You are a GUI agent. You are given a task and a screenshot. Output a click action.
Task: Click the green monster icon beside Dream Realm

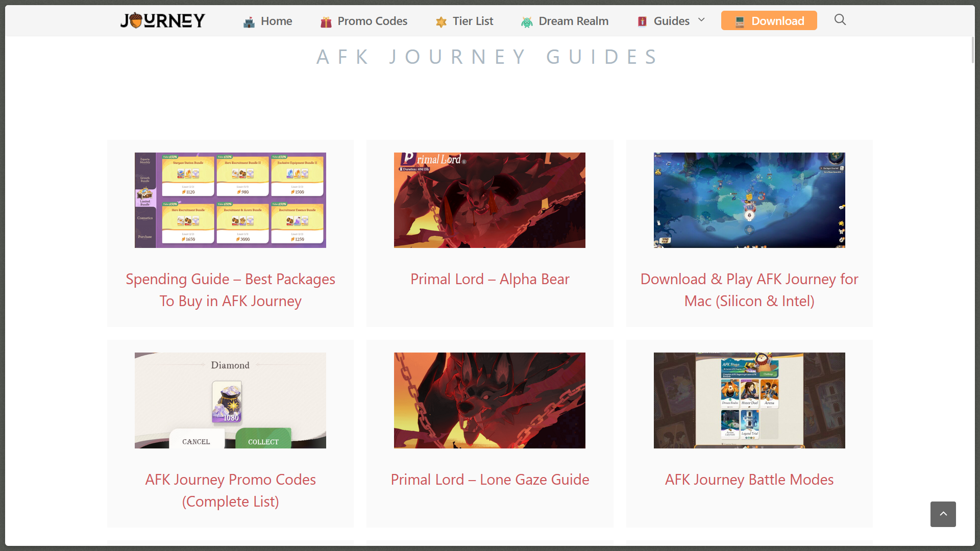coord(527,22)
